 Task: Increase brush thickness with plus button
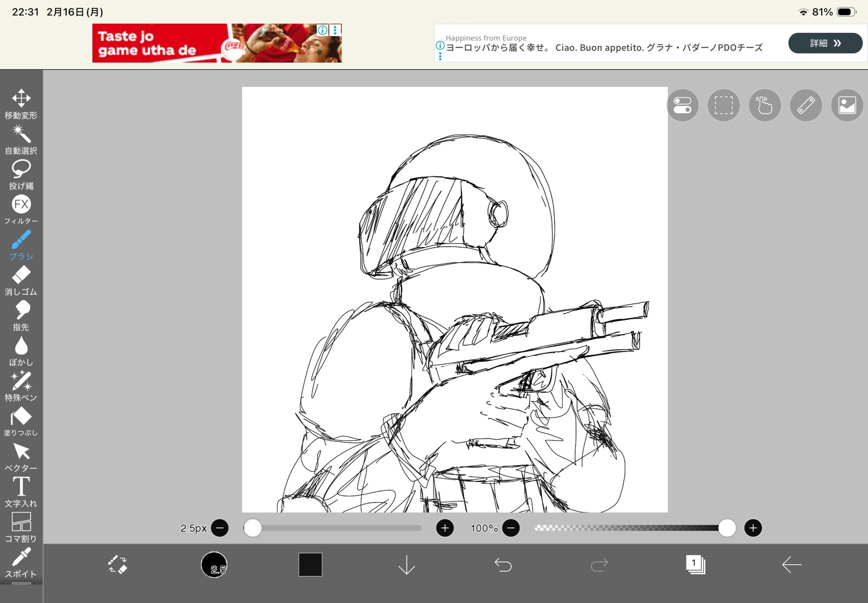click(x=445, y=528)
